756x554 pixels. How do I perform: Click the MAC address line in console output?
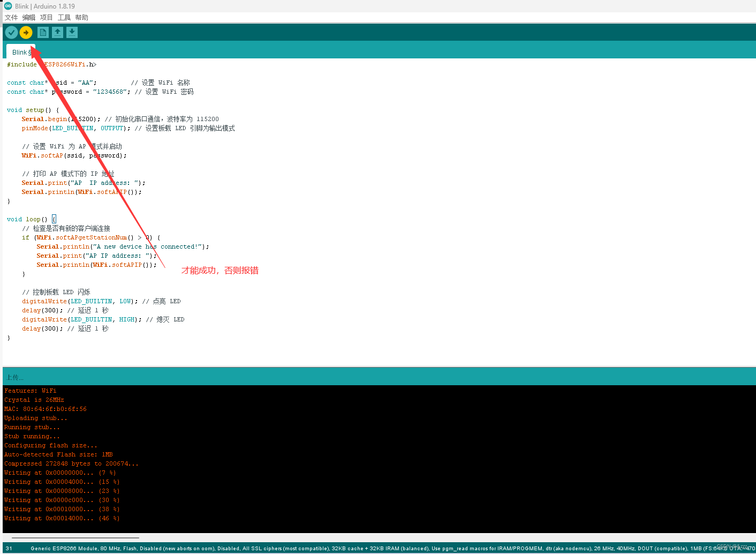[45, 408]
